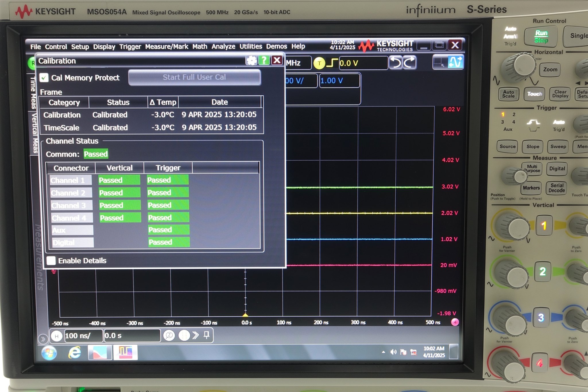588x392 pixels.
Task: Open the Trigger menu
Action: [130, 47]
